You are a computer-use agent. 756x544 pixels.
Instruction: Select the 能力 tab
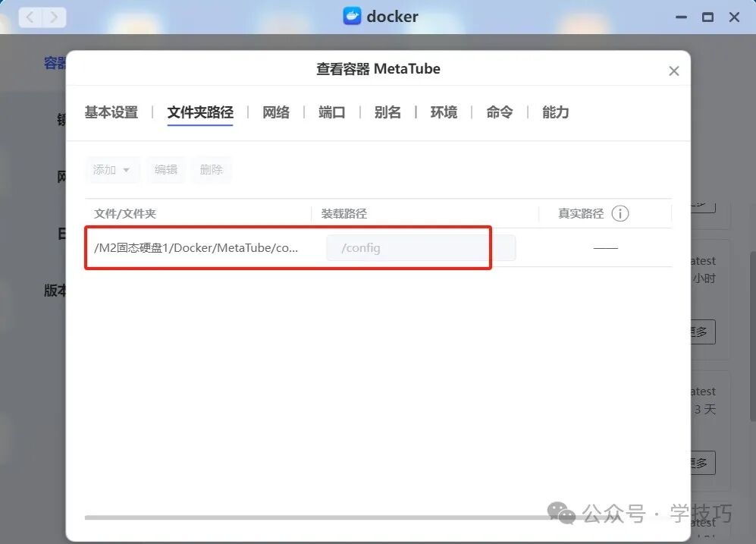pos(555,112)
